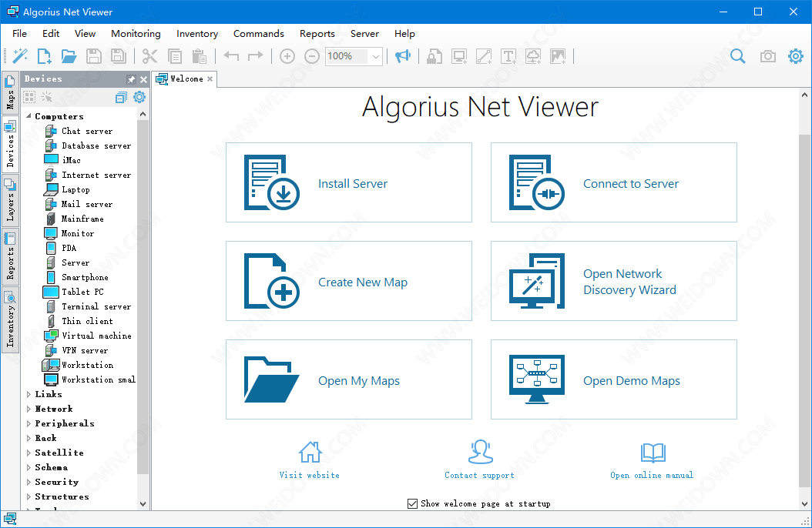Viewport: 812px width, 528px height.
Task: Expand the Peripherals tree group
Action: 29,423
